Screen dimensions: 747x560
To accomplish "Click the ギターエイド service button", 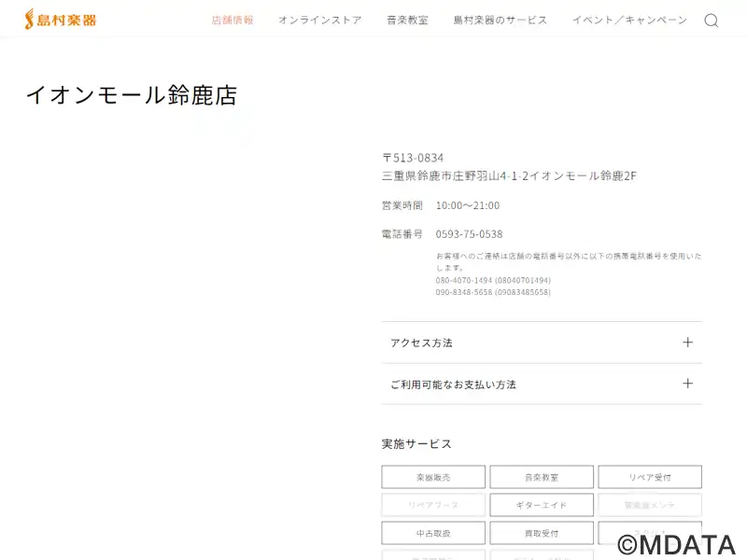I will (x=542, y=505).
